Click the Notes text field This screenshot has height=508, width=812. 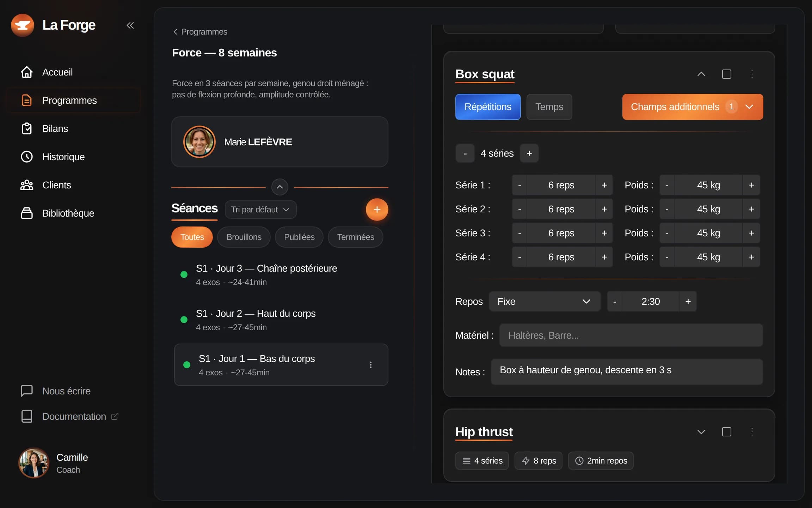pos(627,372)
